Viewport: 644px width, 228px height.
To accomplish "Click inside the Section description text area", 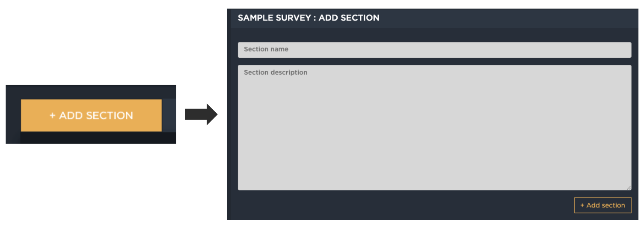I will coord(434,127).
